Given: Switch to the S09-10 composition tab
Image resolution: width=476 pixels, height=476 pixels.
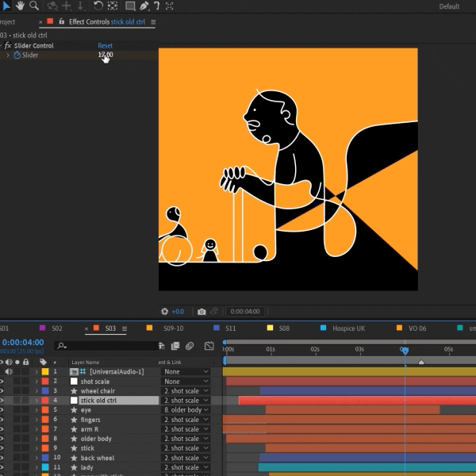Looking at the screenshot, I should [x=173, y=328].
